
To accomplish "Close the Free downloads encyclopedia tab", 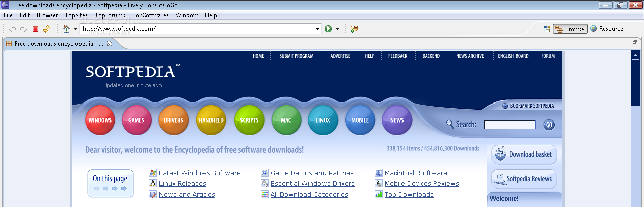I will [x=110, y=43].
